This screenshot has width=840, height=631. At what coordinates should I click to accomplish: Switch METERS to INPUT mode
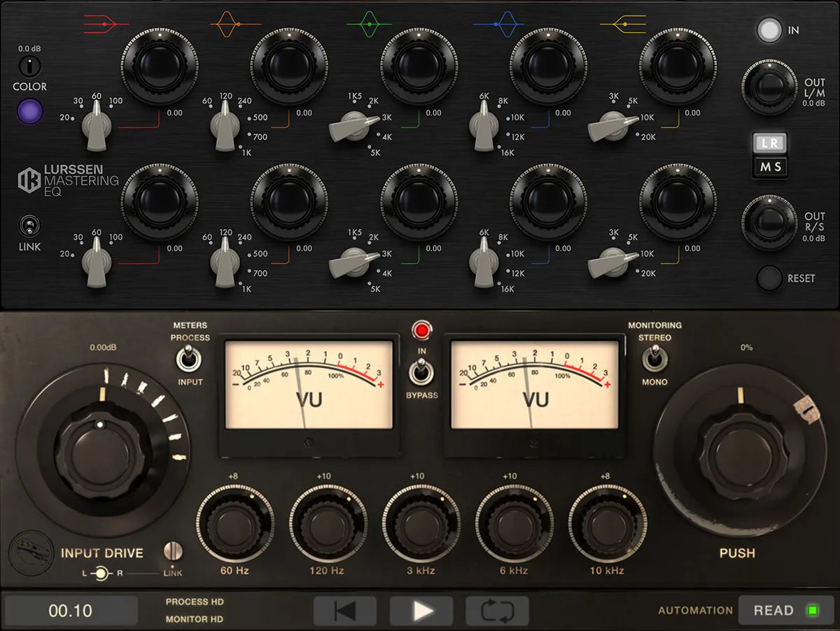point(188,360)
